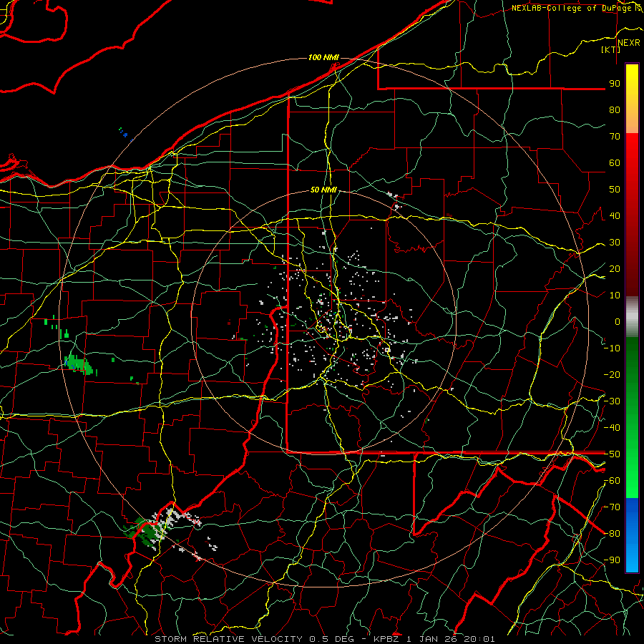
Task: Click the 70 value on the velocity scale
Action: click(615, 137)
